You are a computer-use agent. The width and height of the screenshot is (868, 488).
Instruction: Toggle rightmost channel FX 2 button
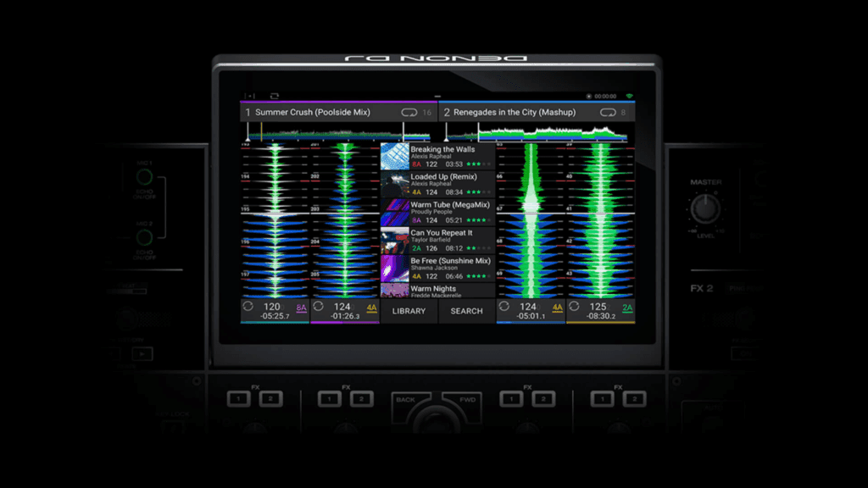tap(634, 399)
